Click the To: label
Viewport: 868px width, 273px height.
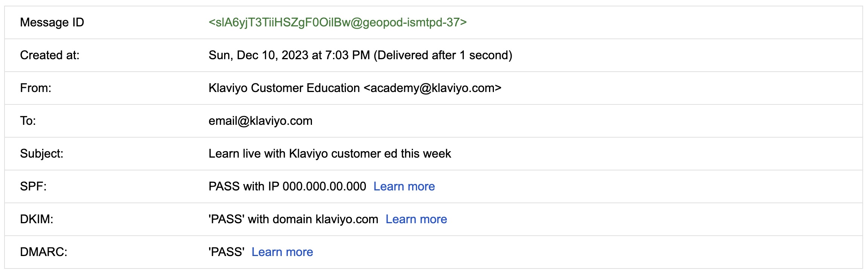pos(28,121)
